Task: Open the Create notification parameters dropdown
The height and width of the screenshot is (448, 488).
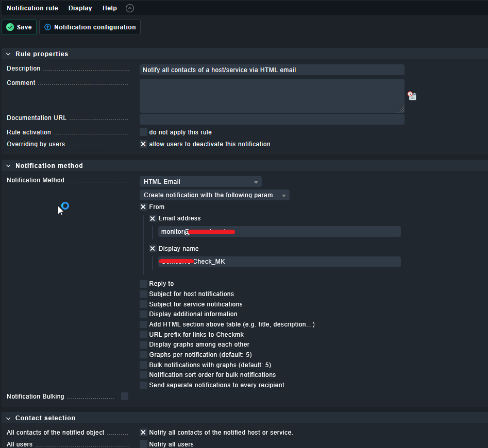Action: click(214, 195)
